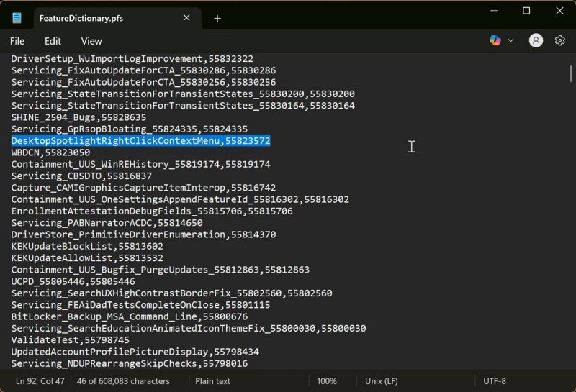Click the UpdatedAccountProfilePictureDisplay line
This screenshot has height=392, width=576.
(135, 352)
